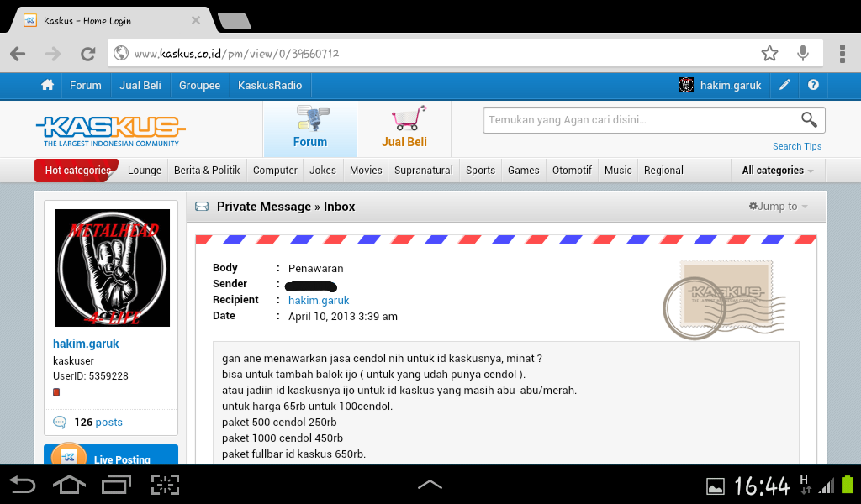Click the Metalhead profile picture
The image size is (861, 504).
pyautogui.click(x=112, y=268)
